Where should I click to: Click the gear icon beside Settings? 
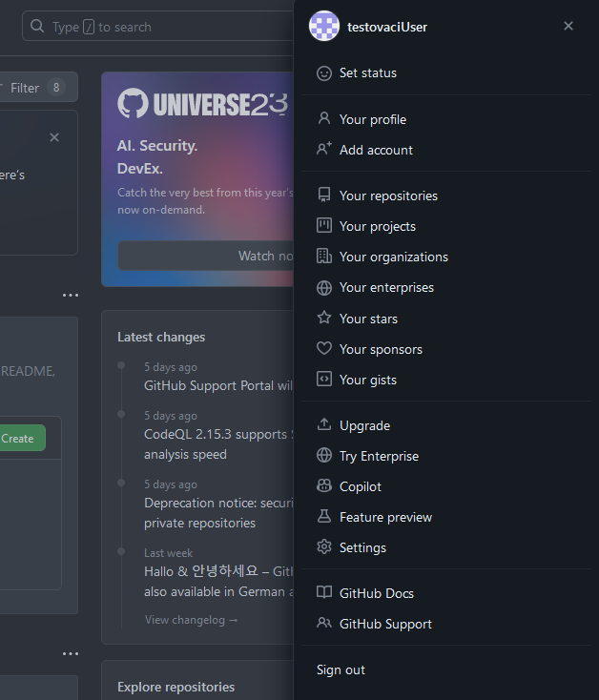coord(324,546)
